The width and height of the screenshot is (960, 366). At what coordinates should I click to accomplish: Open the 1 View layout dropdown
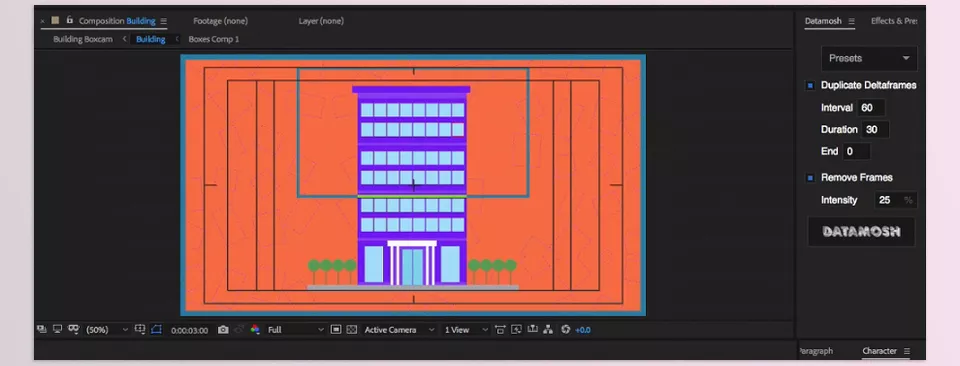[x=466, y=330]
